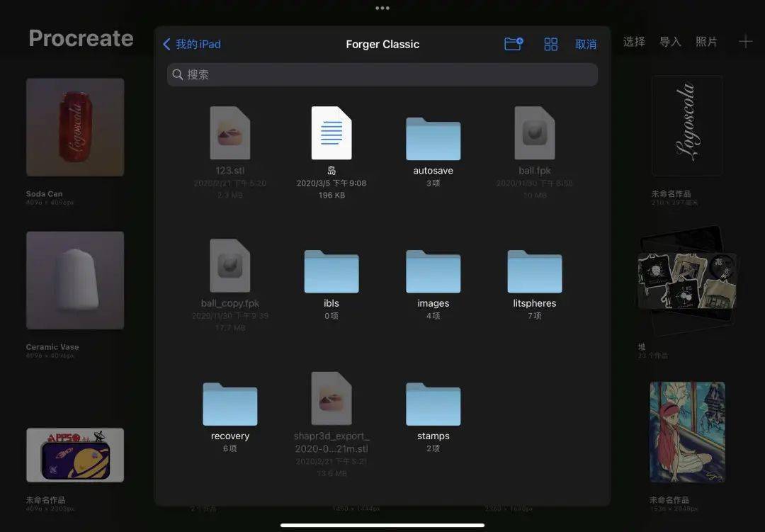This screenshot has height=532, width=765.
Task: Open the ibls folder
Action: tap(331, 271)
